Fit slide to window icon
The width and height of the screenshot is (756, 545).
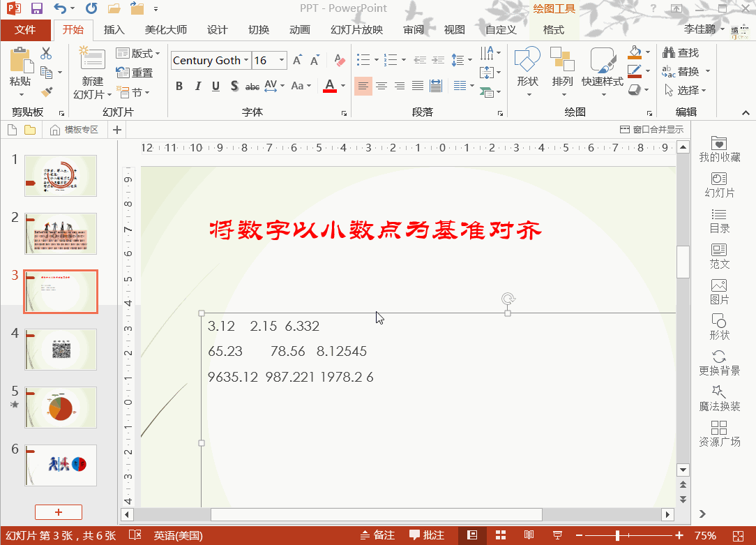point(738,535)
